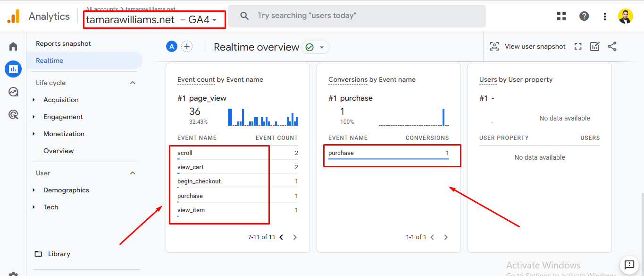Select the Reports icon in left rail
The width and height of the screenshot is (644, 276).
pyautogui.click(x=13, y=69)
